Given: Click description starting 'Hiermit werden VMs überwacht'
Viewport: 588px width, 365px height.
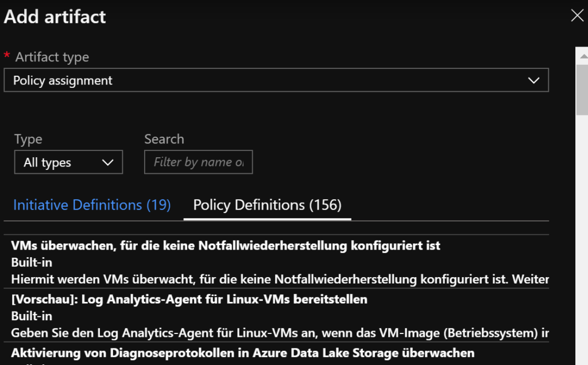Looking at the screenshot, I should pos(280,279).
